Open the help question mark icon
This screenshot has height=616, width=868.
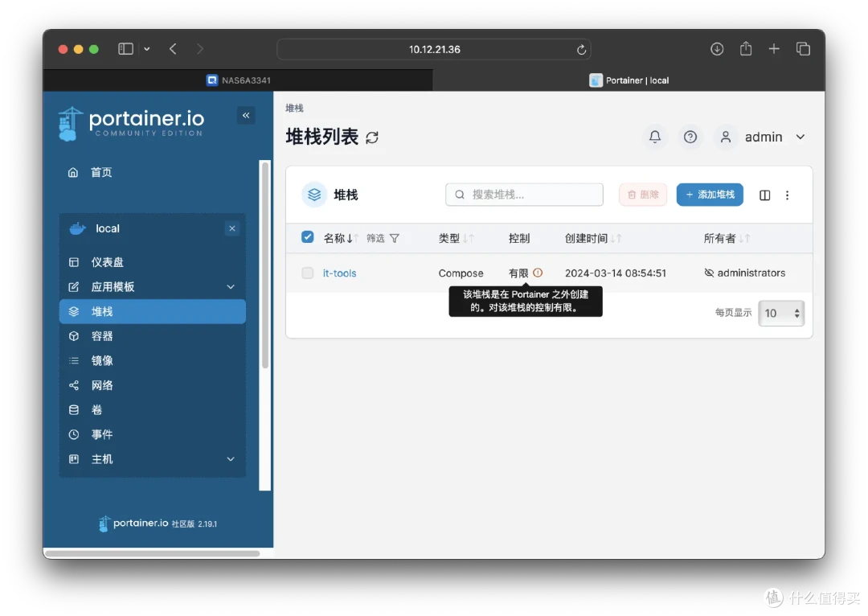(690, 137)
